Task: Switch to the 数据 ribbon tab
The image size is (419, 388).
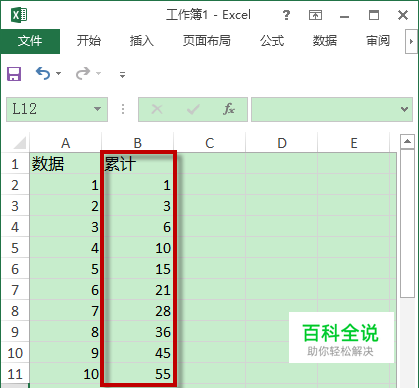Action: tap(325, 41)
